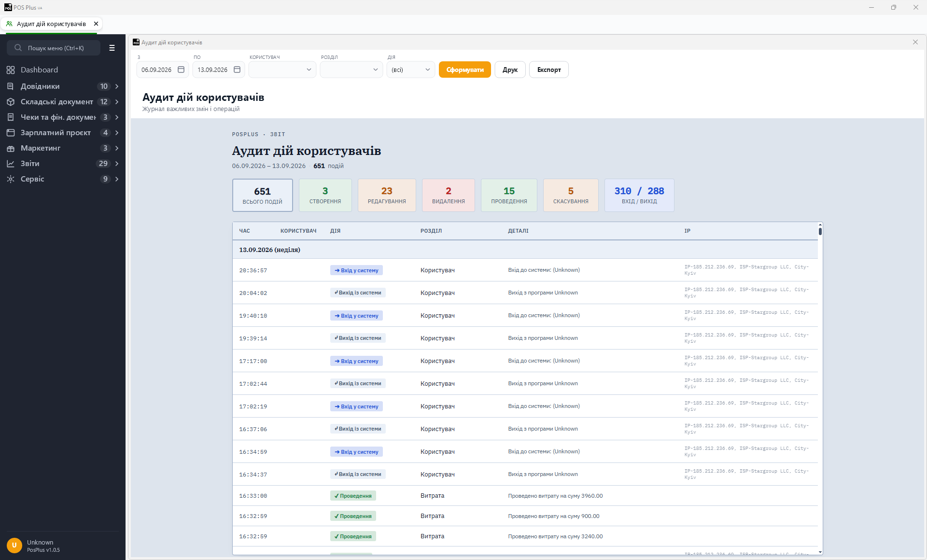The image size is (927, 560).
Task: Close the Аудит дій користувачів tab
Action: [x=96, y=24]
